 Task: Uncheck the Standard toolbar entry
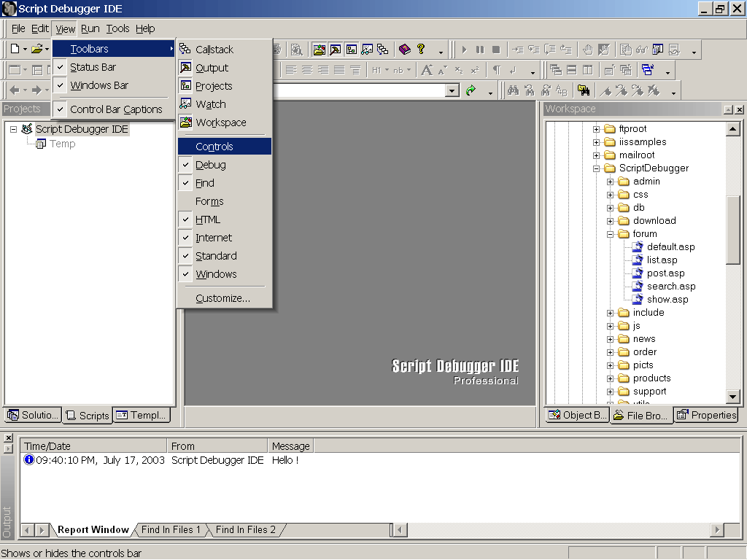[x=225, y=256]
